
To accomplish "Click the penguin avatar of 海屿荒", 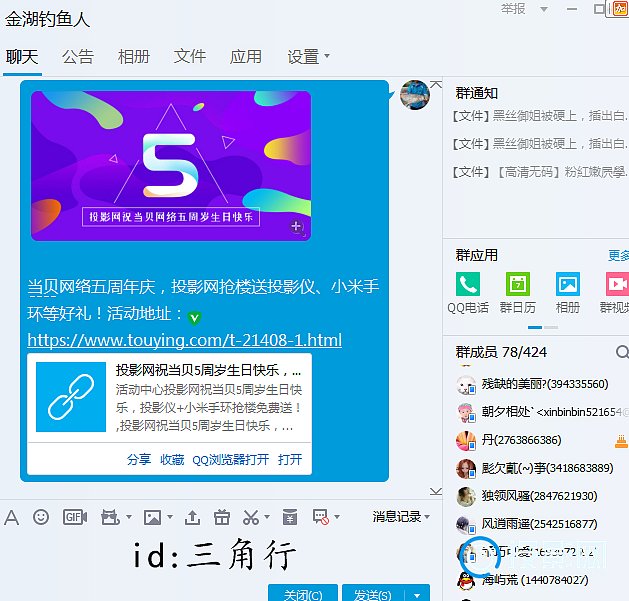I will [466, 581].
